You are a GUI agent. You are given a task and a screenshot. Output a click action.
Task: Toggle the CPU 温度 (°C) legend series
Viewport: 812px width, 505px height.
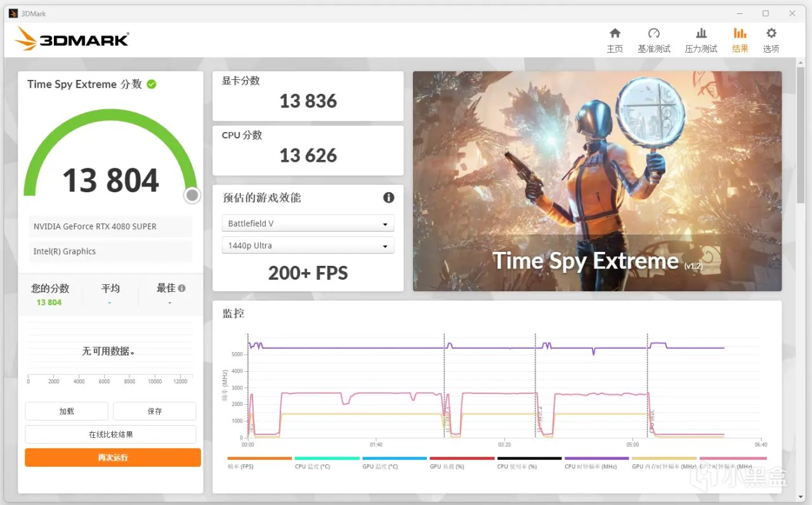327,463
